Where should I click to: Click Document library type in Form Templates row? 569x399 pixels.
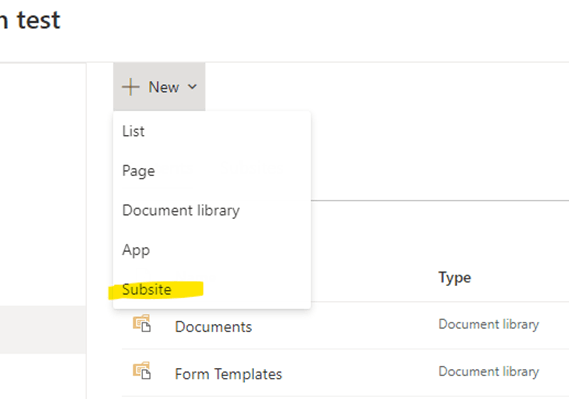point(488,371)
